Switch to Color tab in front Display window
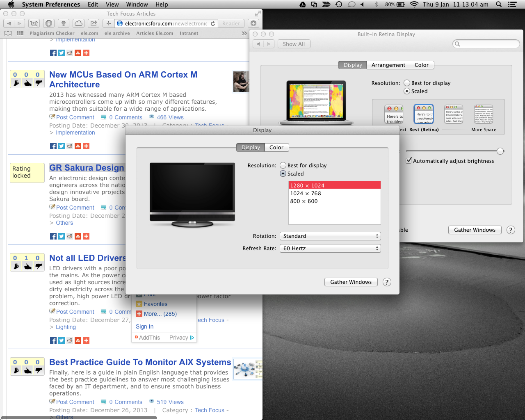525x420 pixels. [x=276, y=147]
